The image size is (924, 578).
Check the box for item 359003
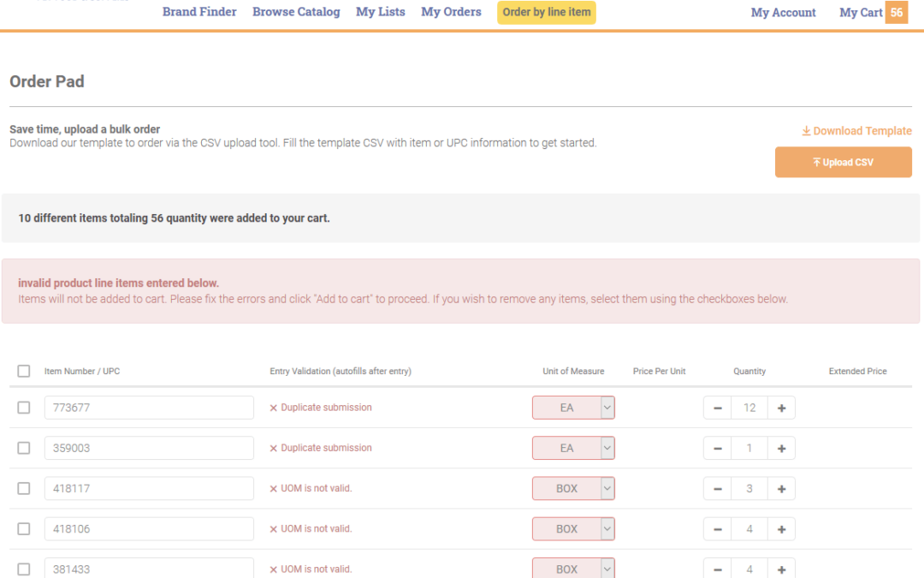24,448
